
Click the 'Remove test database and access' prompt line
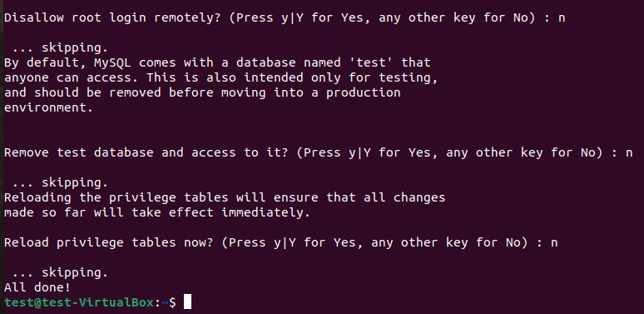(318, 153)
